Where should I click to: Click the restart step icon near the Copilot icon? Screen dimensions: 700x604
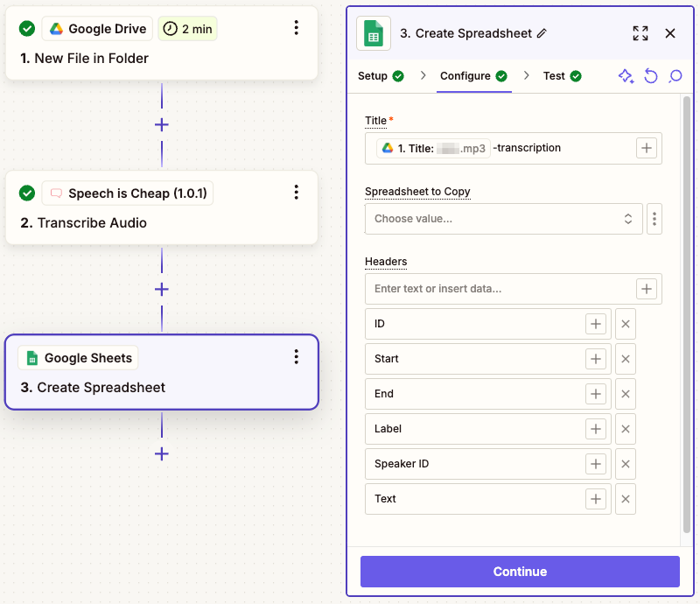[650, 77]
